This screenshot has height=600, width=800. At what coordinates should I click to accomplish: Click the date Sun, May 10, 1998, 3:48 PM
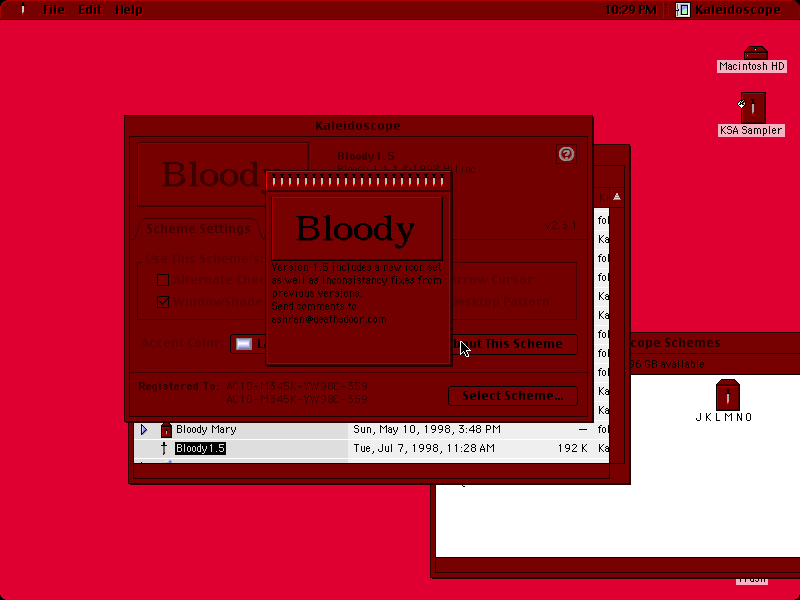[427, 430]
